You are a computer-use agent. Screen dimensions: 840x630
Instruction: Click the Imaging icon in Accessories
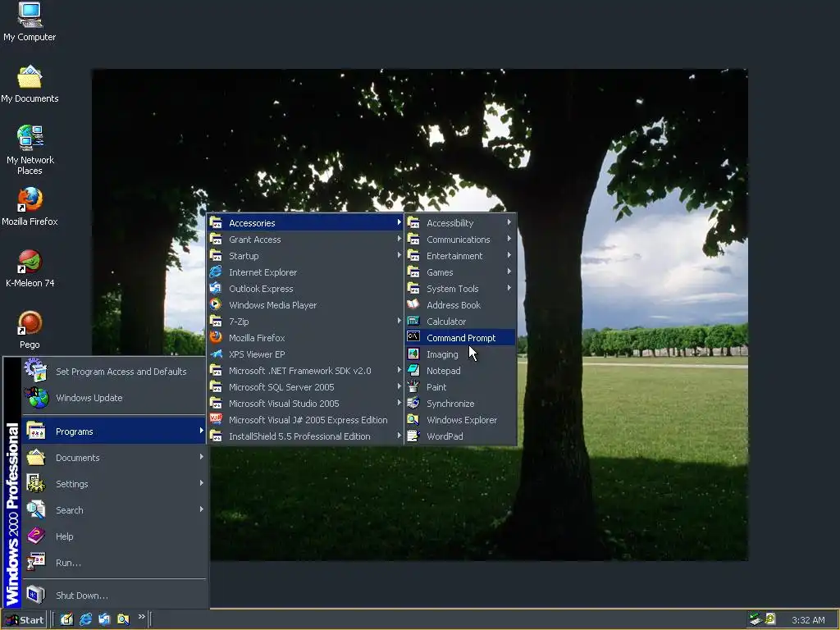(x=413, y=354)
